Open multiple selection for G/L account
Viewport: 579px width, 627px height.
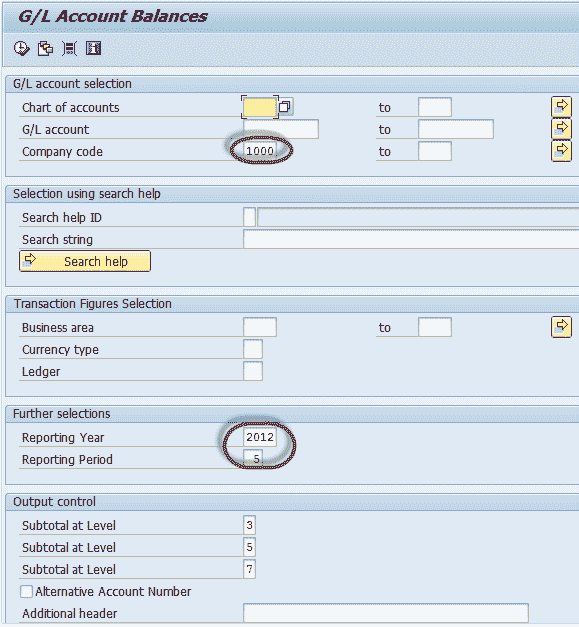[561, 128]
